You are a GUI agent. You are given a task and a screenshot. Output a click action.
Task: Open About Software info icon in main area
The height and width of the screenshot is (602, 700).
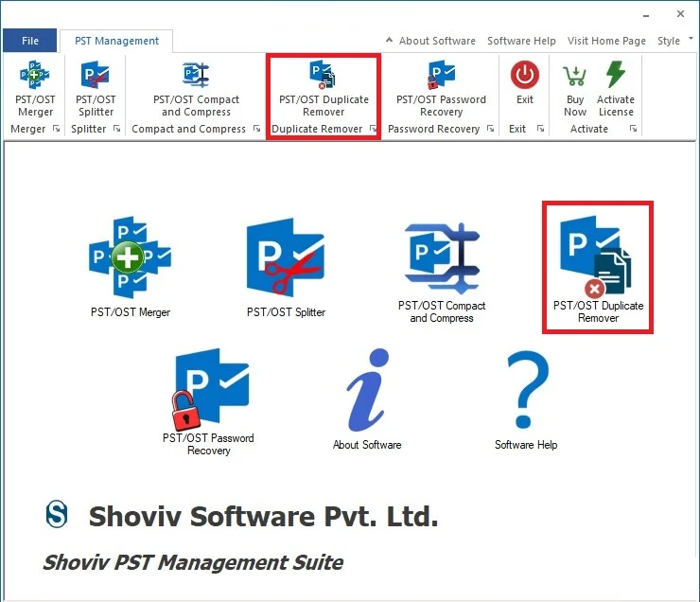click(368, 390)
